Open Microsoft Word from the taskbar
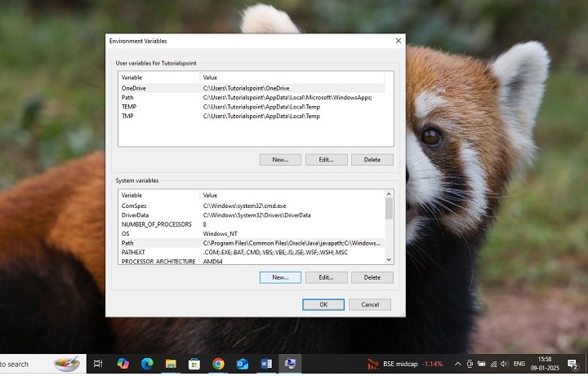Viewport: 588px width, 376px height. (266, 363)
